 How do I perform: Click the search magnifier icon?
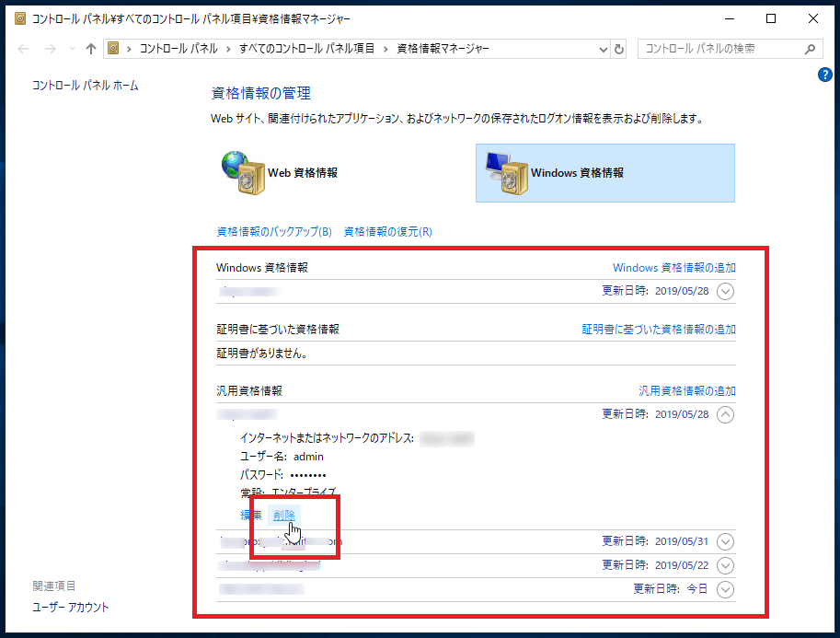(x=810, y=49)
